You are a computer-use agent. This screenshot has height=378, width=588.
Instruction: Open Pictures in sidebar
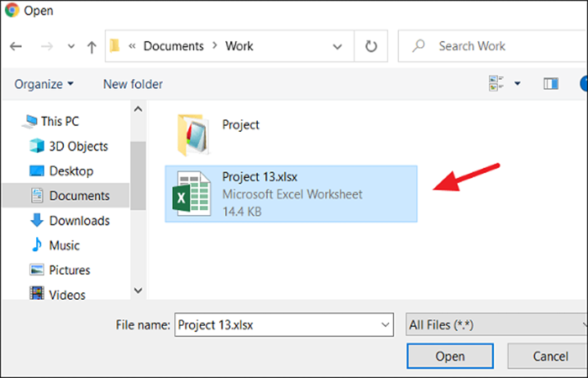70,270
